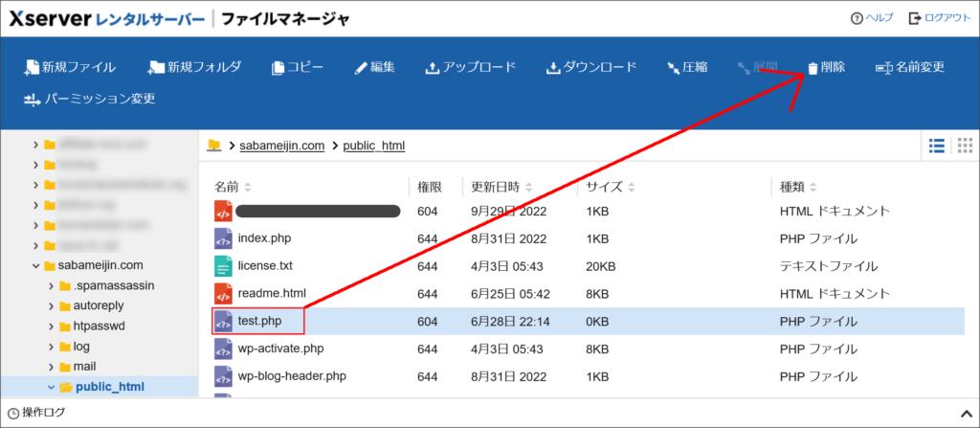Open パーミッション変更 permission settings

click(x=89, y=99)
